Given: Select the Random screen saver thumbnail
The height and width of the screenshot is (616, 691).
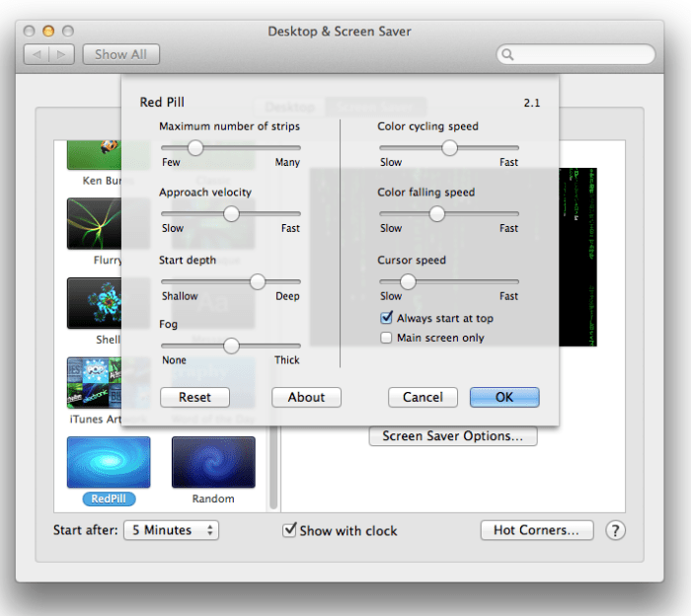Looking at the screenshot, I should click(x=213, y=462).
